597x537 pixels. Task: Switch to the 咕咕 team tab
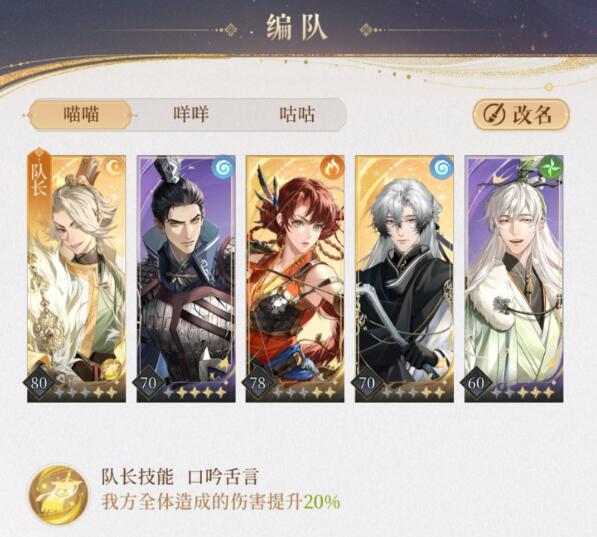click(297, 115)
